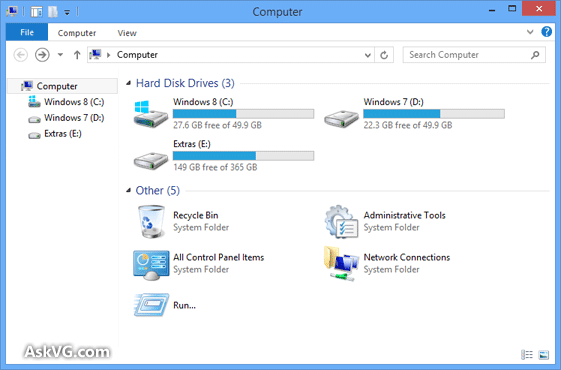Click the Windows 8 (C:) usage bar
Viewport: 561px width, 370px height.
[x=243, y=114]
